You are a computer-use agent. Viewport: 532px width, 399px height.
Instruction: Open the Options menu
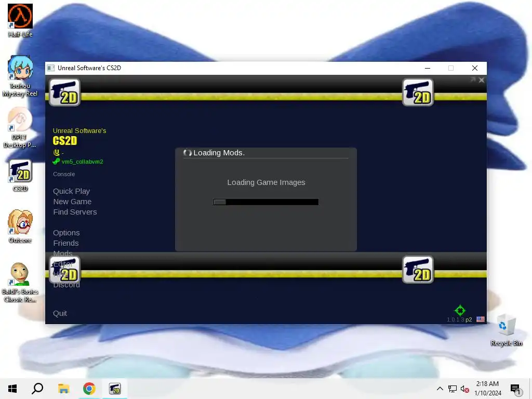click(66, 233)
